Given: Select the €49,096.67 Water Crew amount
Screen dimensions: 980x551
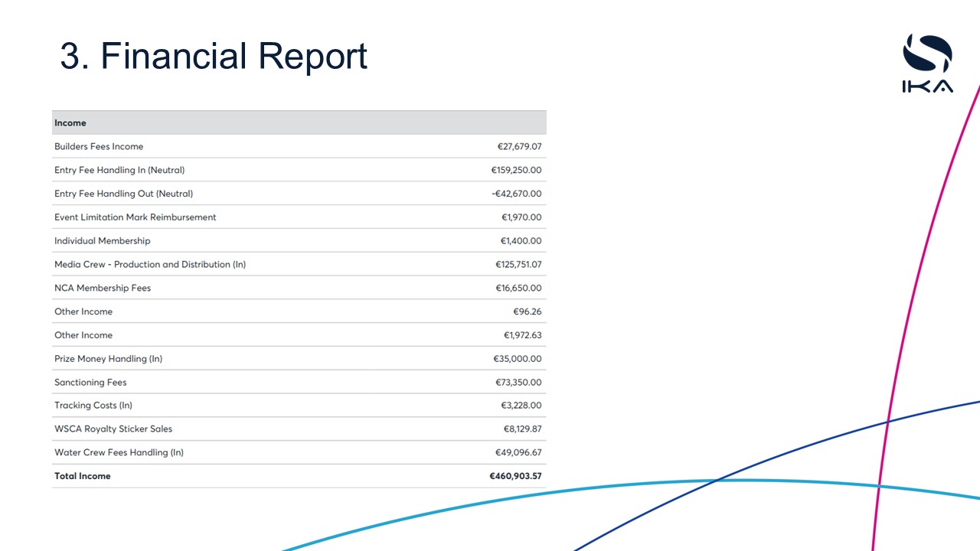Looking at the screenshot, I should [518, 453].
